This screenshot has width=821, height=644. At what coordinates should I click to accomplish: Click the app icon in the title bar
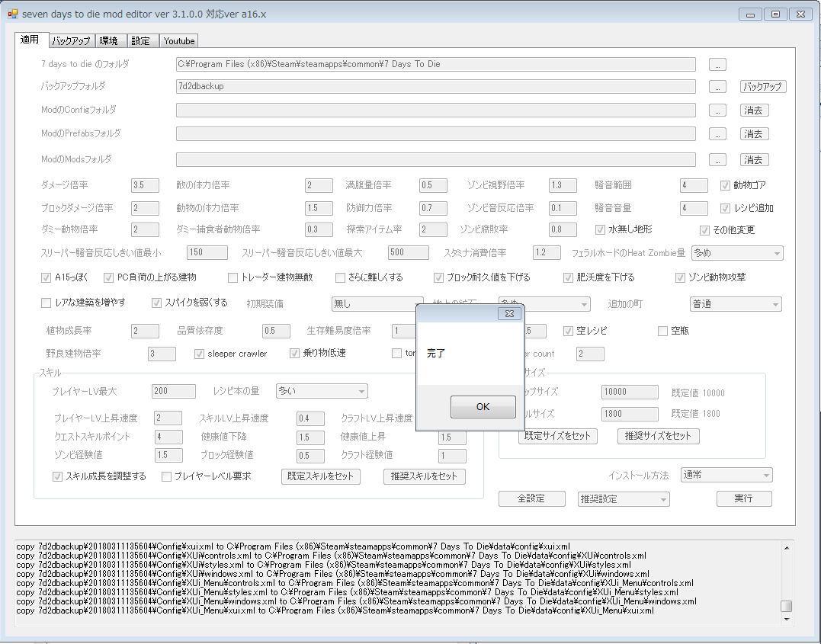pos(12,14)
